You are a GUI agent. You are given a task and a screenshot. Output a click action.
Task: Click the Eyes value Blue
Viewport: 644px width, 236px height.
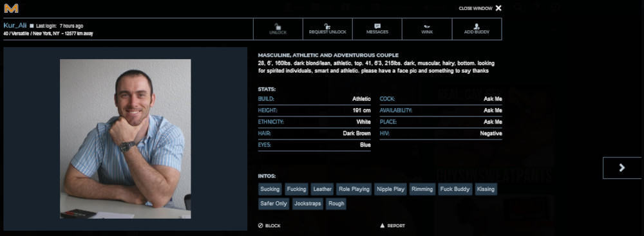[x=365, y=145]
